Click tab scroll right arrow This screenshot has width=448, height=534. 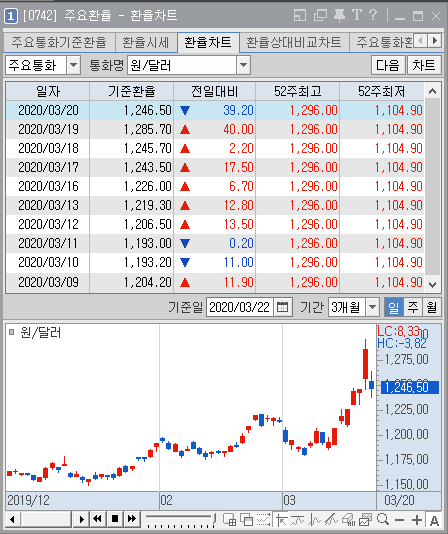[x=434, y=41]
